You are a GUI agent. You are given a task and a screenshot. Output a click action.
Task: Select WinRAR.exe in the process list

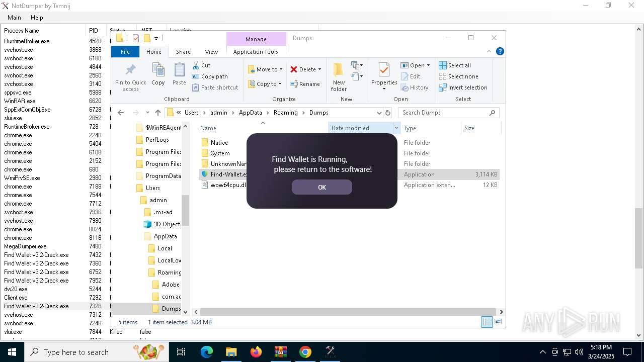tap(20, 101)
